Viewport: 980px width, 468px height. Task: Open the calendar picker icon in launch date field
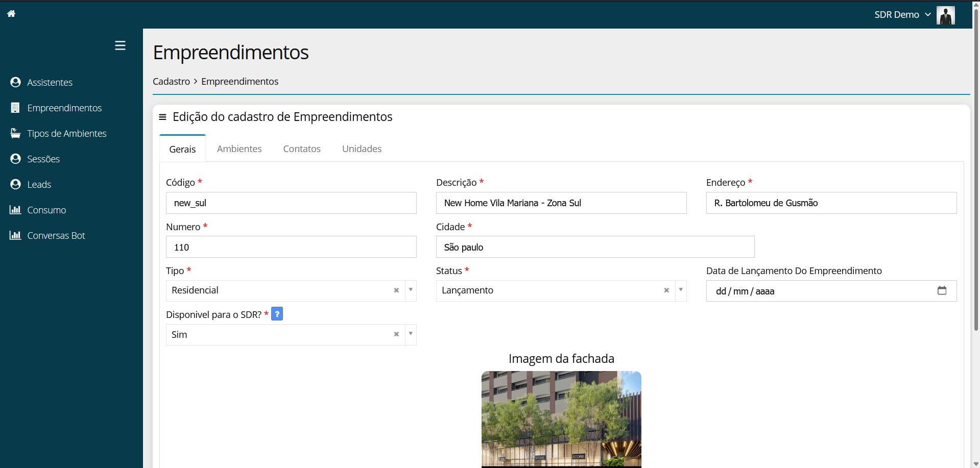942,290
